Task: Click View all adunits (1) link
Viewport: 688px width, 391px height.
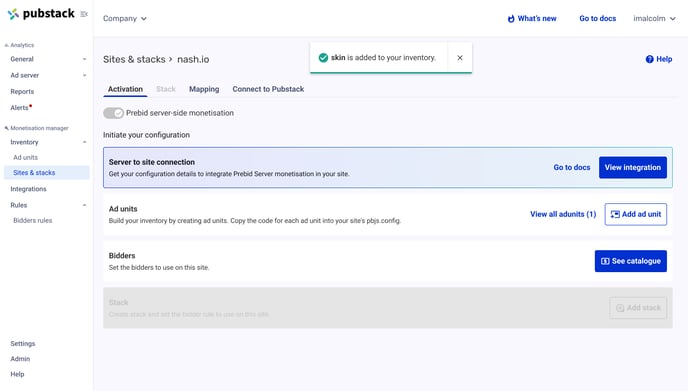Action: tap(563, 214)
